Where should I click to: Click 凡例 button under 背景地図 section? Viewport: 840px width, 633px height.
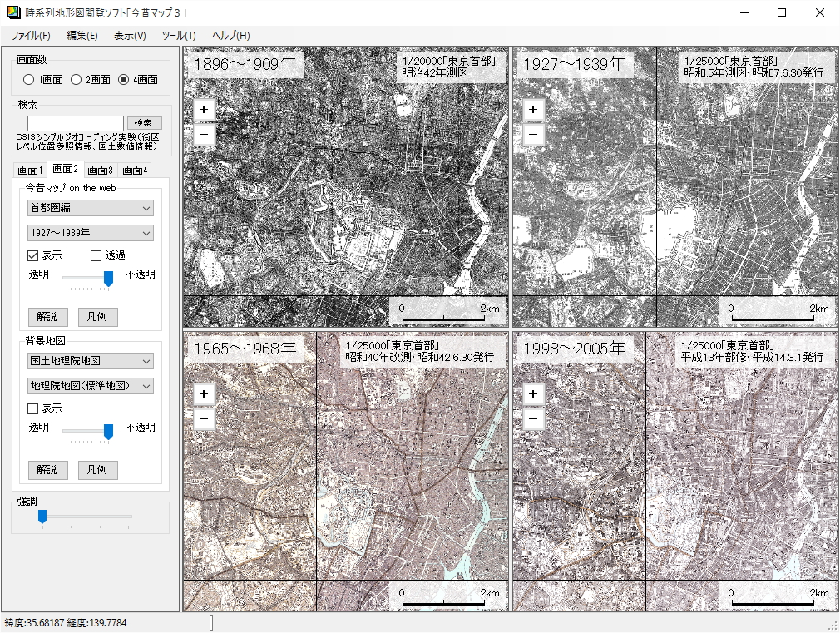97,470
